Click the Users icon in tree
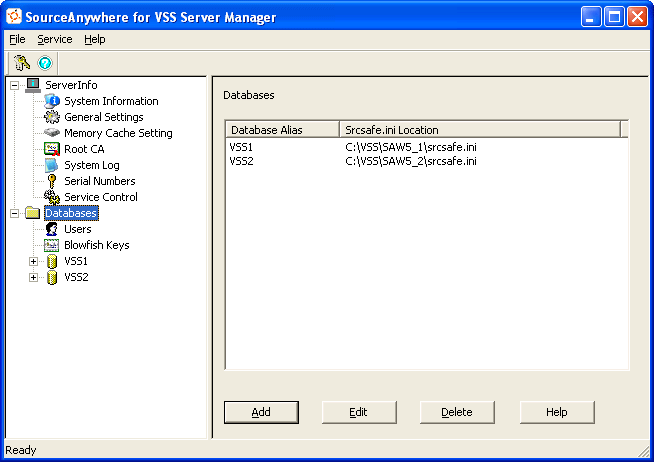 pos(52,229)
